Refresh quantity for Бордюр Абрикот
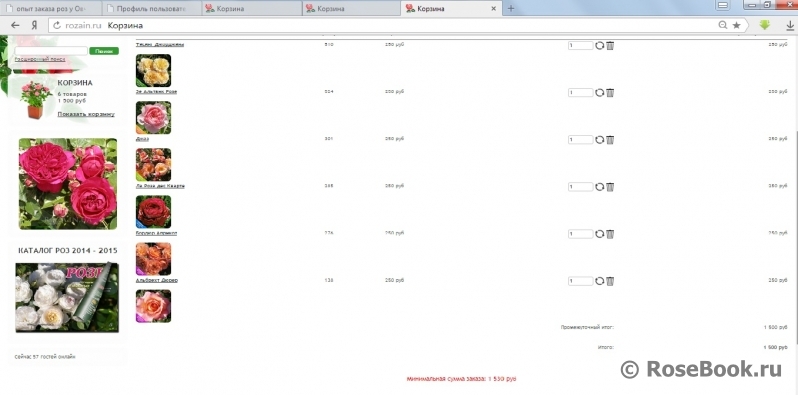Viewport: 798px width, 395px height. 600,234
